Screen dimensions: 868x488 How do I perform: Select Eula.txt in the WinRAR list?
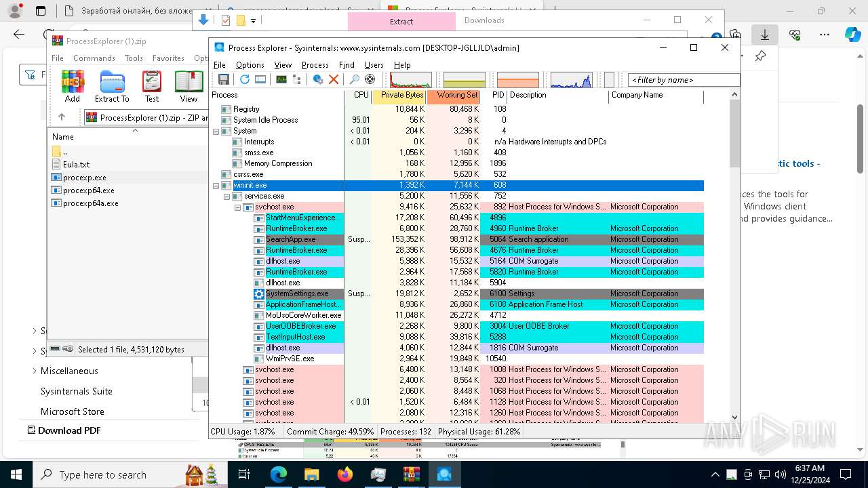[76, 165]
